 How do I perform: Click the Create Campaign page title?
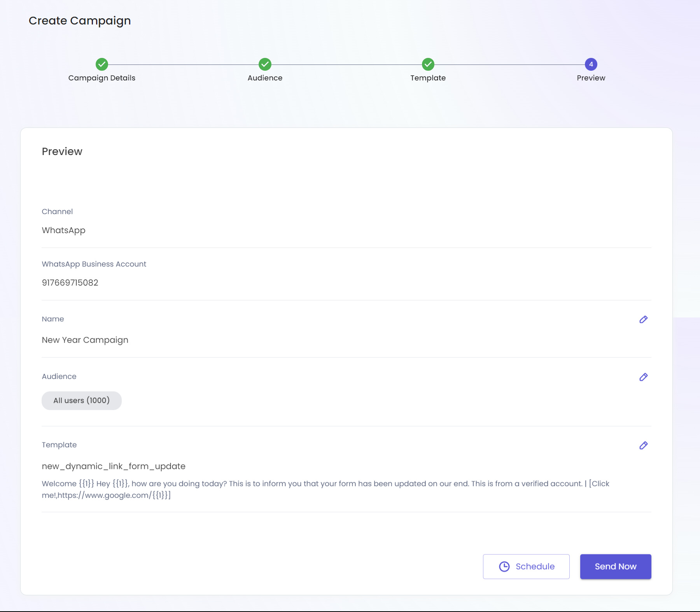click(x=80, y=21)
